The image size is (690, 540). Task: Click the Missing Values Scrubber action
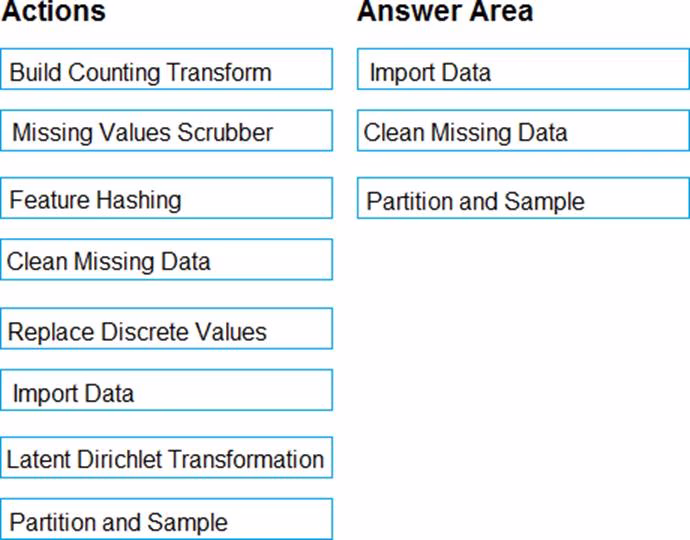click(x=167, y=132)
